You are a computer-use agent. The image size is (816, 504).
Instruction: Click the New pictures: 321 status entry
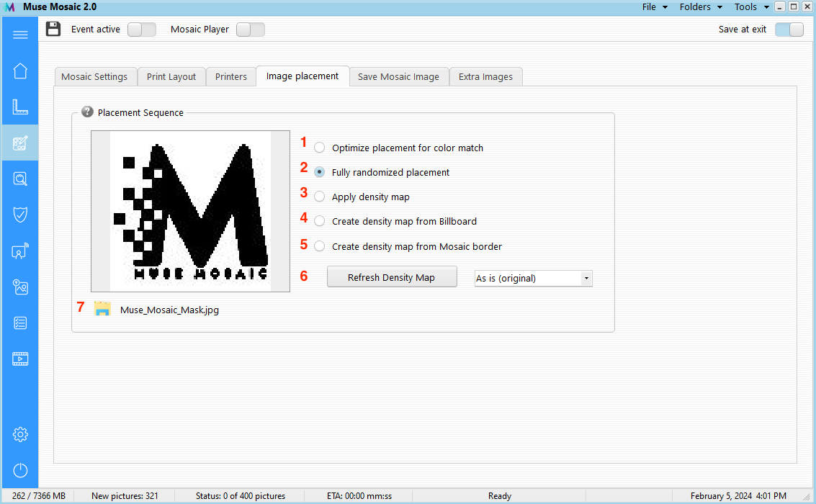125,495
